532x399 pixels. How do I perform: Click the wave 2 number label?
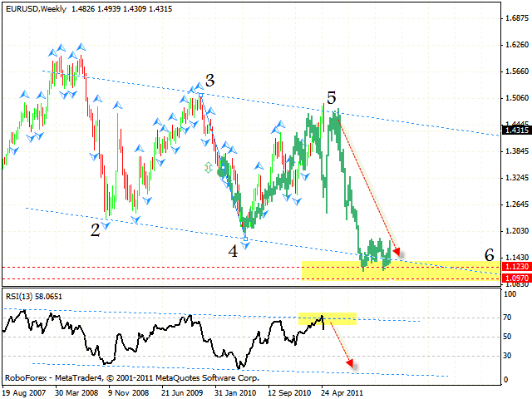(95, 229)
